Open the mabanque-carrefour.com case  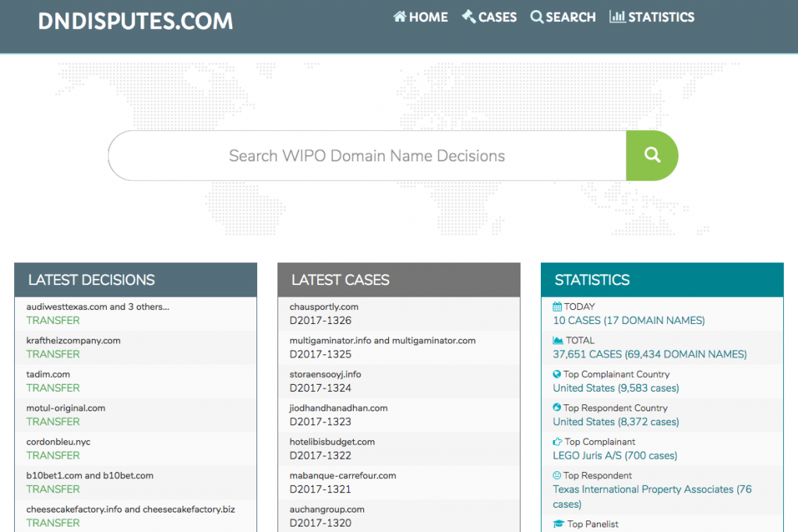click(x=343, y=476)
